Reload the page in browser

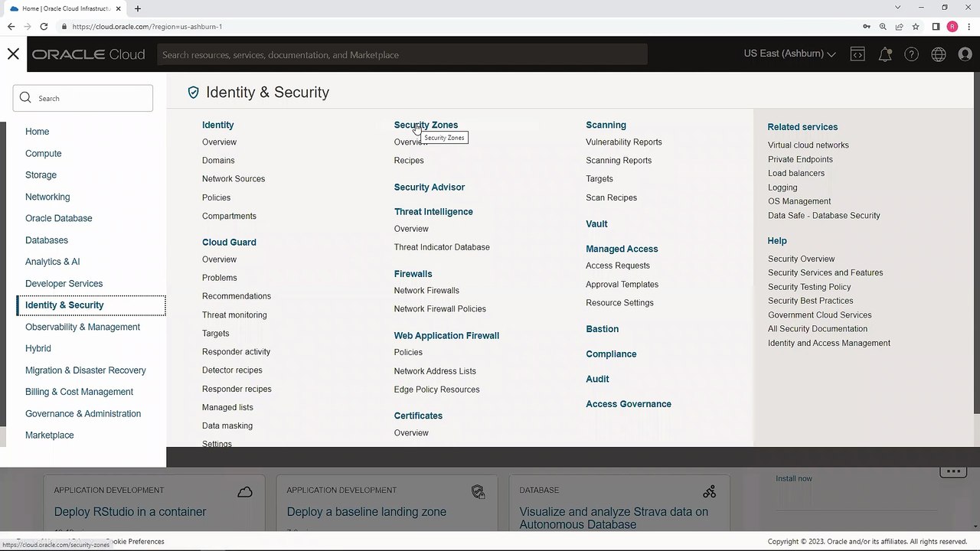[x=44, y=26]
